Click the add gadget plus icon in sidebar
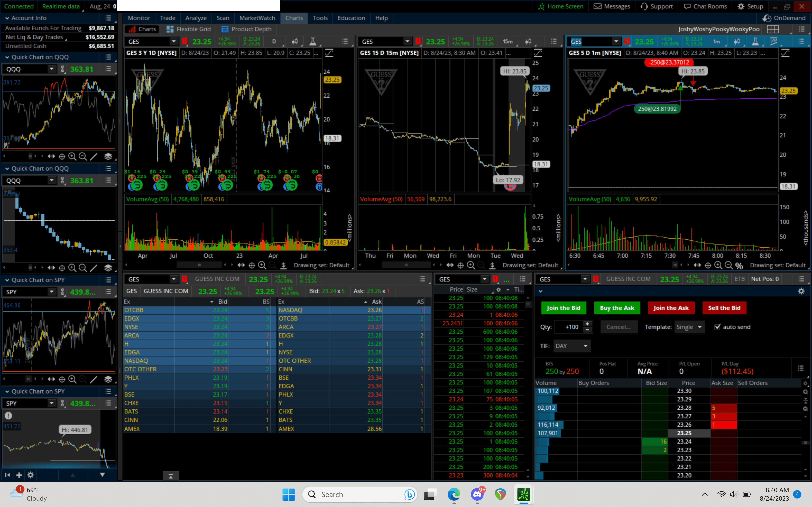The height and width of the screenshot is (507, 812). point(19,475)
